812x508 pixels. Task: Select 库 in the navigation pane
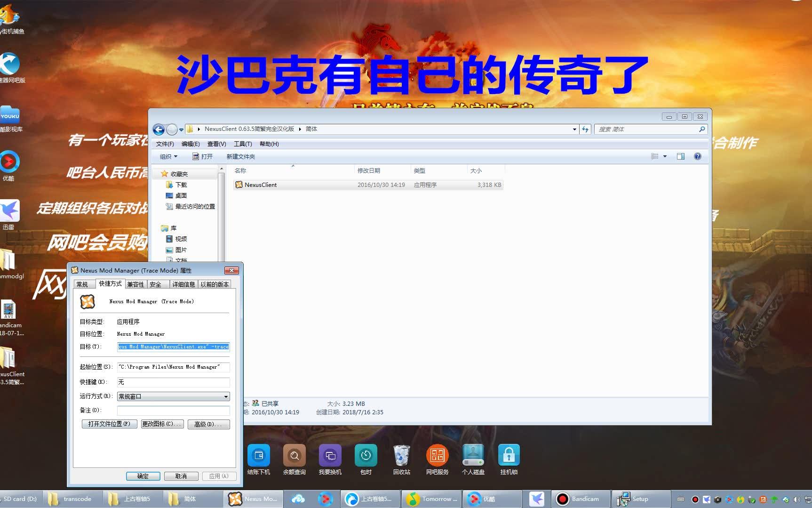click(x=169, y=228)
